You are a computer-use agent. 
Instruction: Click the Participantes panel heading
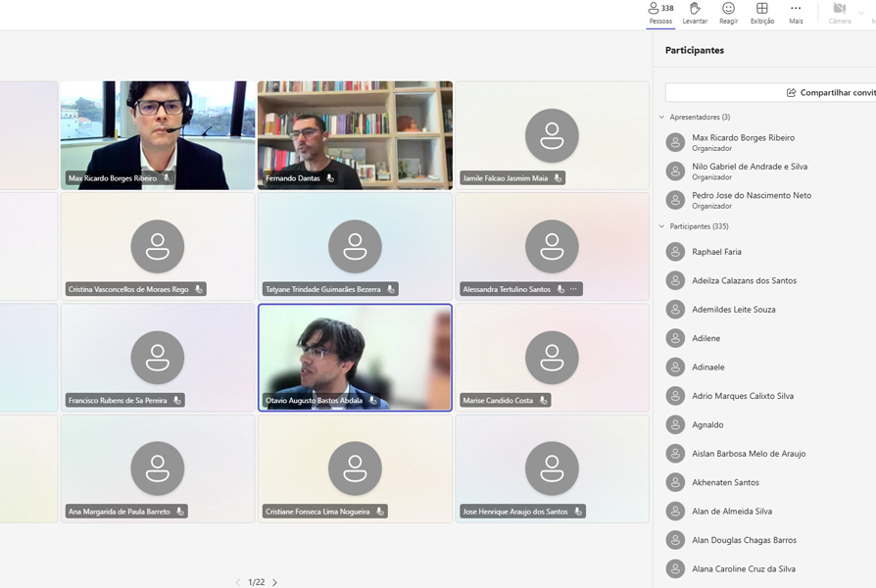pyautogui.click(x=695, y=50)
